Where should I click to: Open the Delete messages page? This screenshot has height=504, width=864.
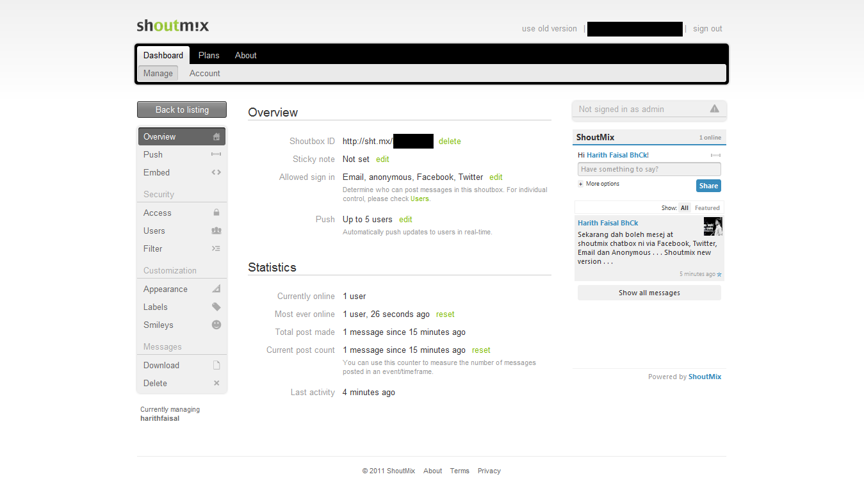coord(182,383)
